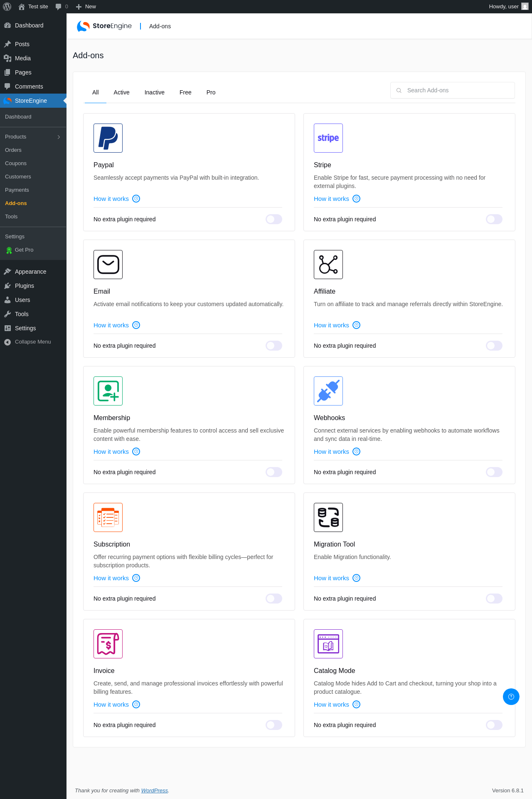
Task: Click the Affiliate nodes add-on icon
Action: [x=328, y=265]
